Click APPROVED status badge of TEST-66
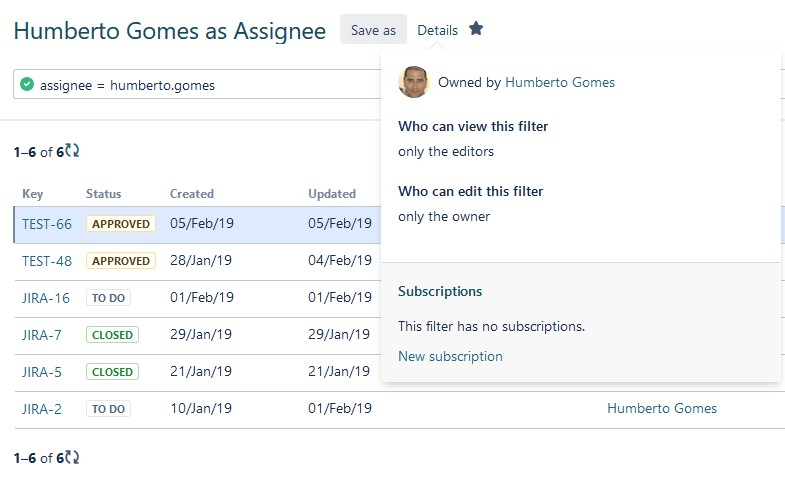The image size is (785, 477). [x=121, y=224]
